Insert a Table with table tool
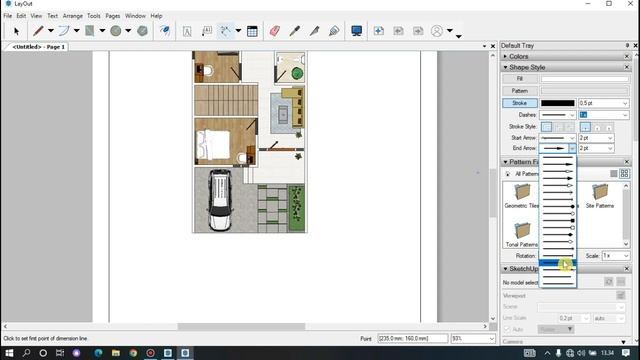This screenshot has height=360, width=640. tap(252, 31)
